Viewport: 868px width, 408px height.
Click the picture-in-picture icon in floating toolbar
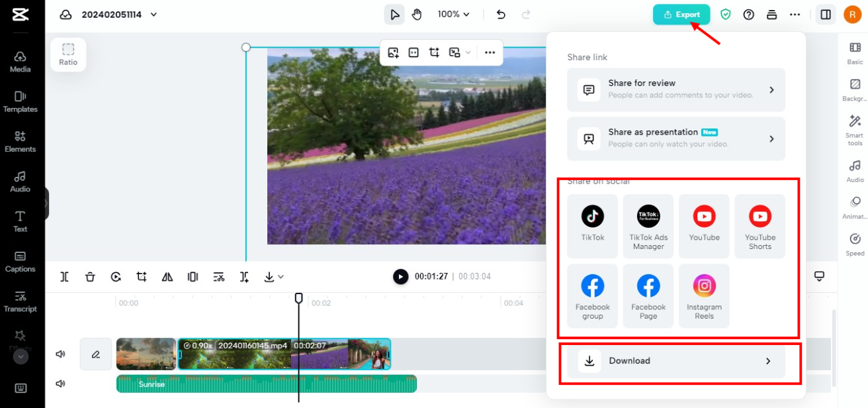[455, 52]
